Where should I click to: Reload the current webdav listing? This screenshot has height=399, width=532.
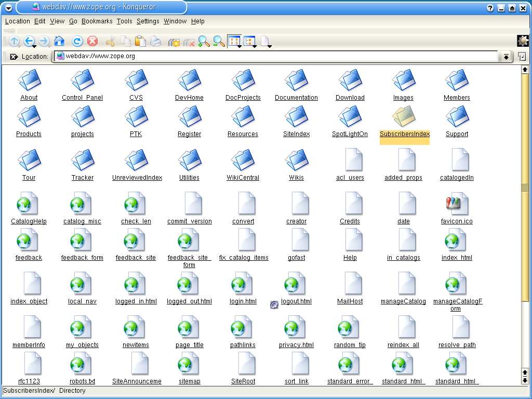(x=77, y=42)
